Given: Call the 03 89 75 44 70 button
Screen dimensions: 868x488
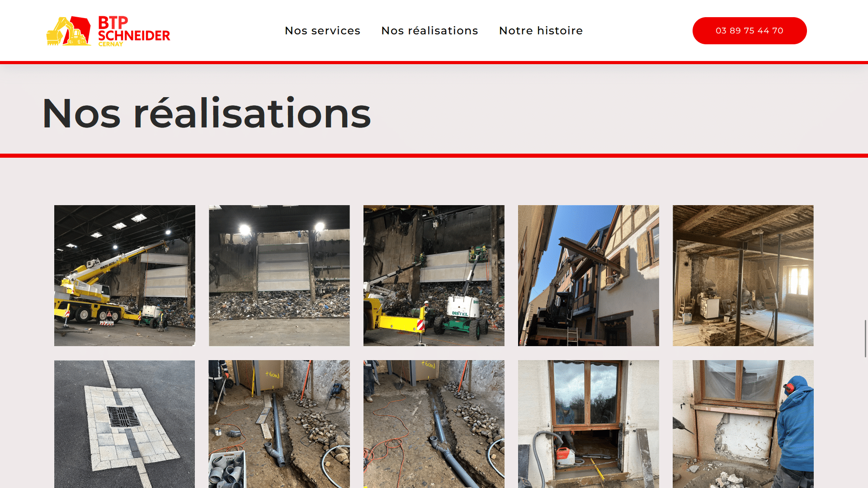Looking at the screenshot, I should [750, 31].
